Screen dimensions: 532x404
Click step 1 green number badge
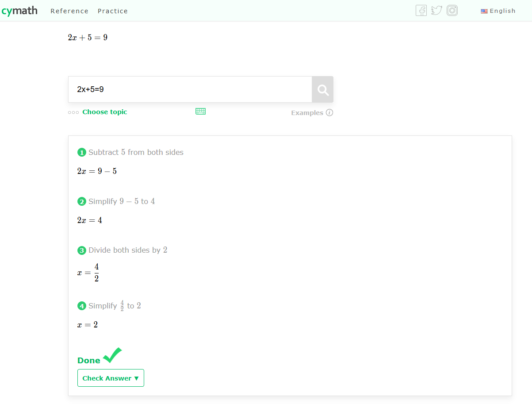[x=82, y=153]
